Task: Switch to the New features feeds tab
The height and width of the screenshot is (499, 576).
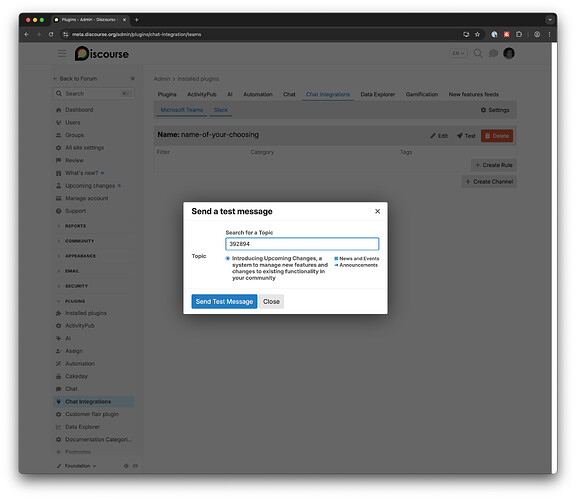Action: pos(474,94)
